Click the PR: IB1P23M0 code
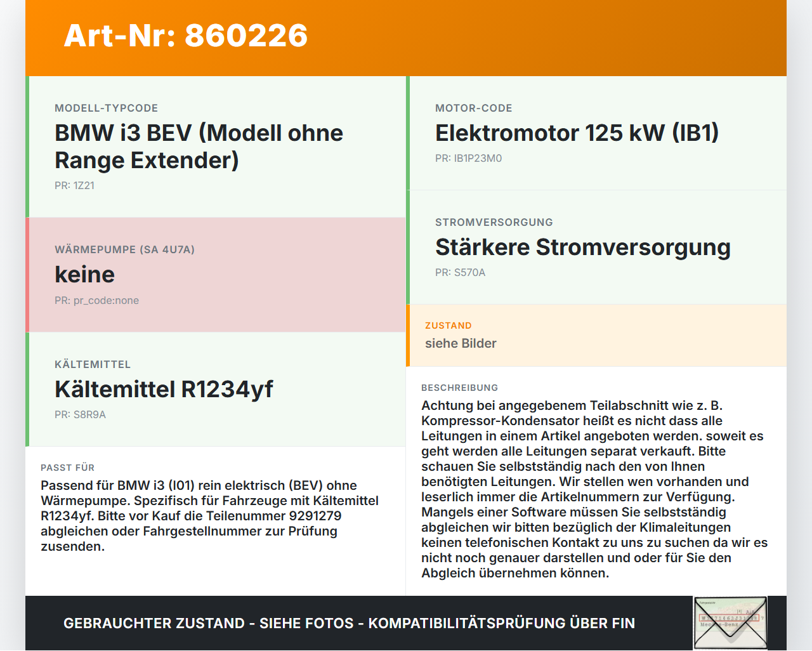 tap(468, 159)
